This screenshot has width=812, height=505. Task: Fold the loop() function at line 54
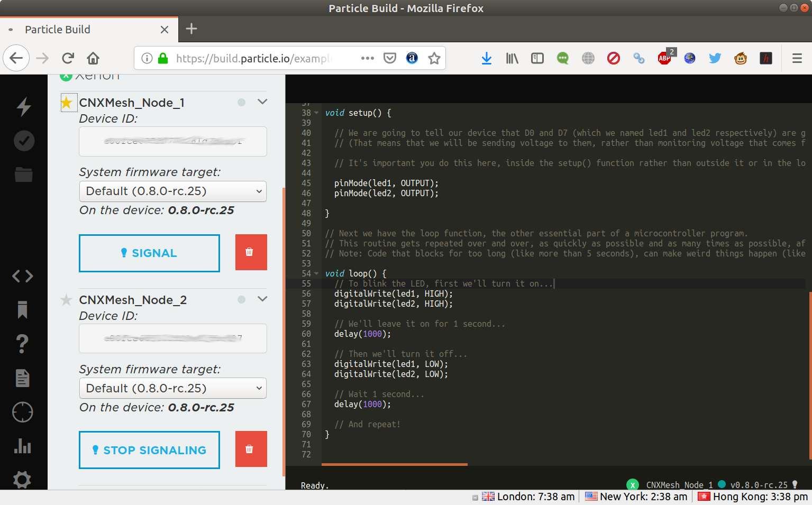click(x=316, y=273)
